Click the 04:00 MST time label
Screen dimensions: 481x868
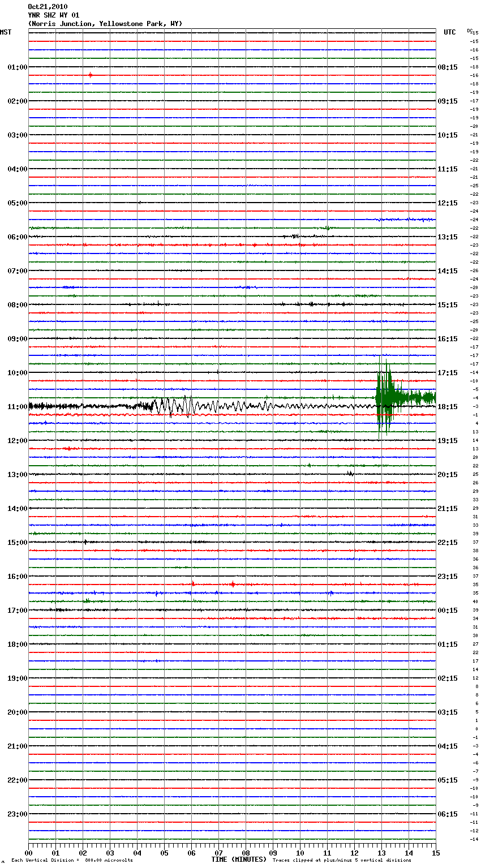click(18, 169)
